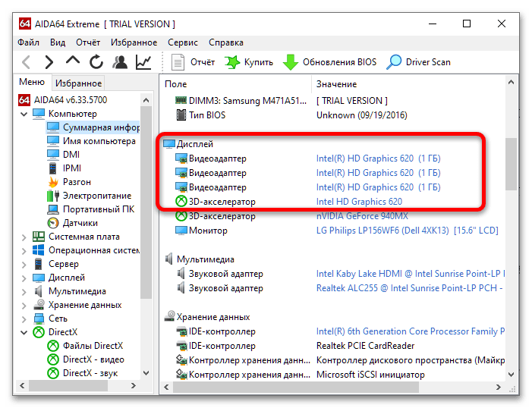
Task: Click the Отчёт report toolbar button
Action: point(193,62)
